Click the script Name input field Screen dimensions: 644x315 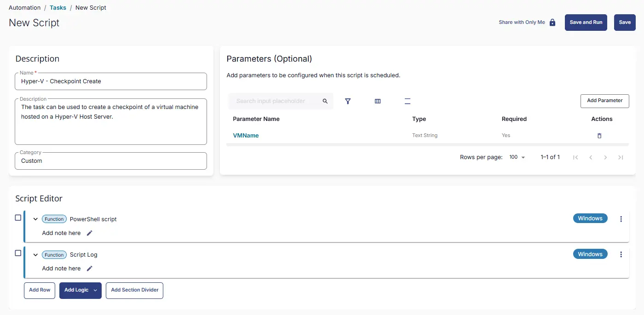click(x=111, y=81)
